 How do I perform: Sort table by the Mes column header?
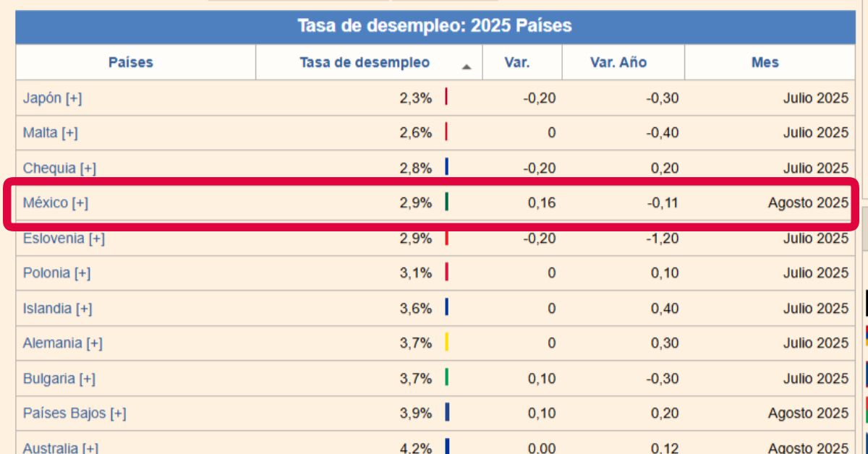click(x=765, y=63)
